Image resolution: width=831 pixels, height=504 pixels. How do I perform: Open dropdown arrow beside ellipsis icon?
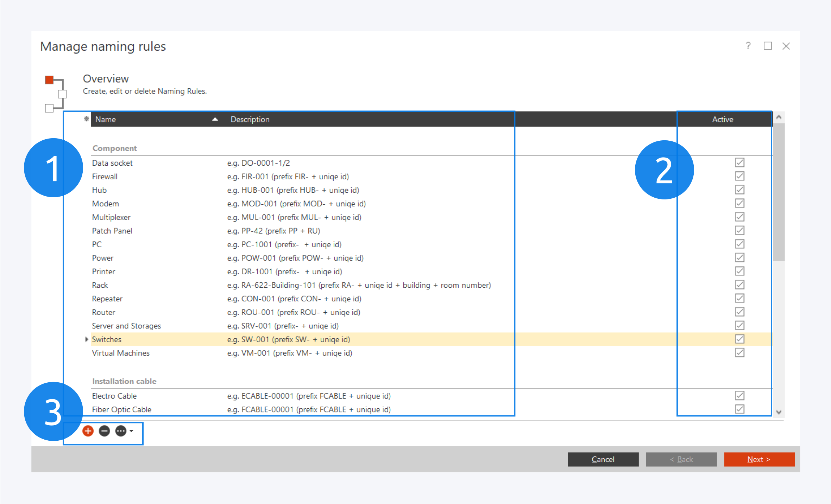[132, 431]
